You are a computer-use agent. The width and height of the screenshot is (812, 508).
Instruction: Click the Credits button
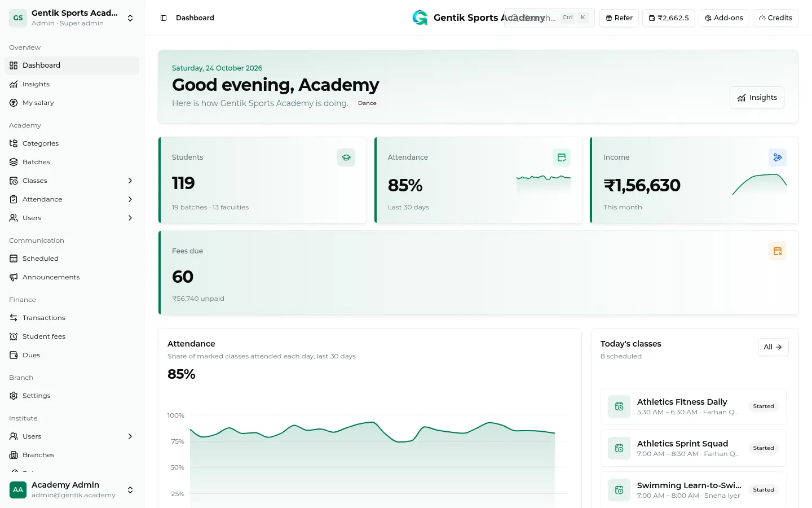[775, 18]
